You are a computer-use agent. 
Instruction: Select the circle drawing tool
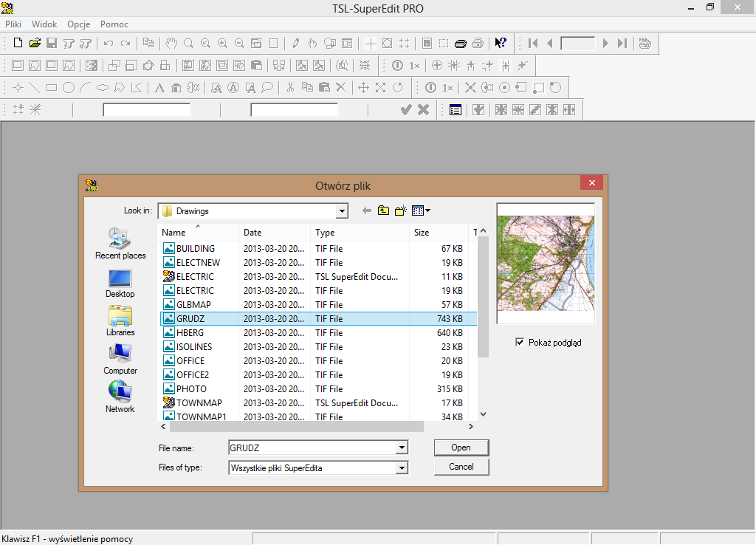pos(69,87)
